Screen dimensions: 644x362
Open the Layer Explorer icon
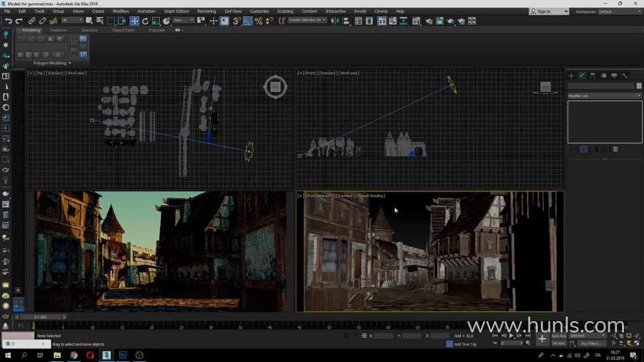[x=369, y=21]
